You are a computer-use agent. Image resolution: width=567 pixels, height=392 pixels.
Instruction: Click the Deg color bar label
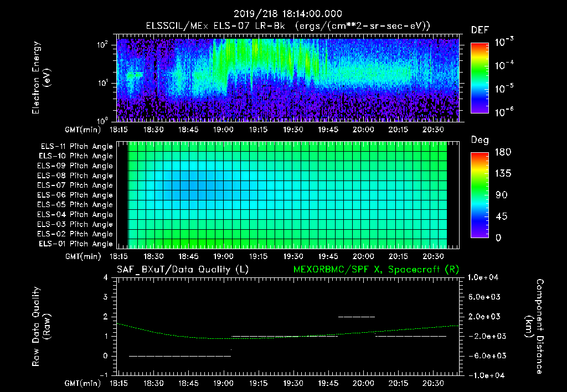(480, 140)
